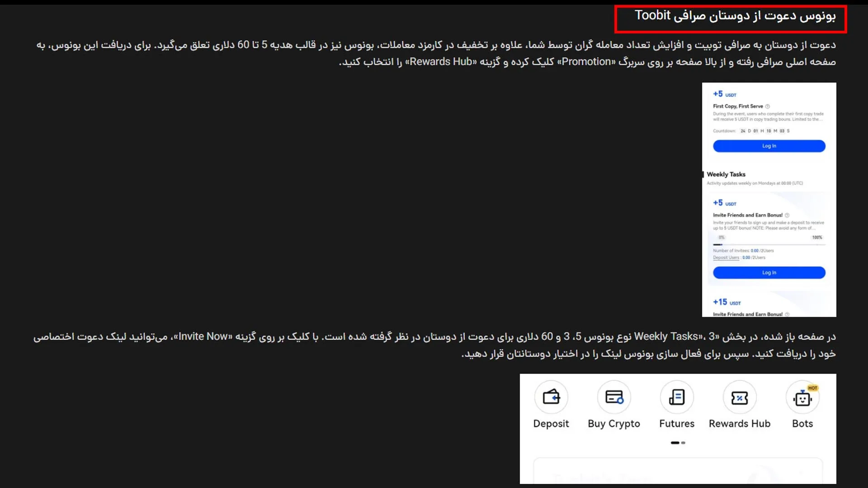Select the second page indicator dot
868x488 pixels.
click(683, 443)
